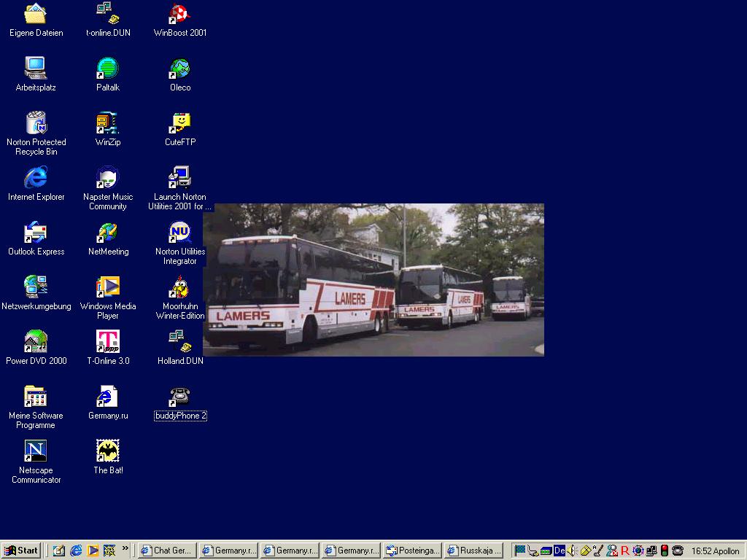747x560 pixels.
Task: Click the fourth Quick Launch icon
Action: (109, 551)
